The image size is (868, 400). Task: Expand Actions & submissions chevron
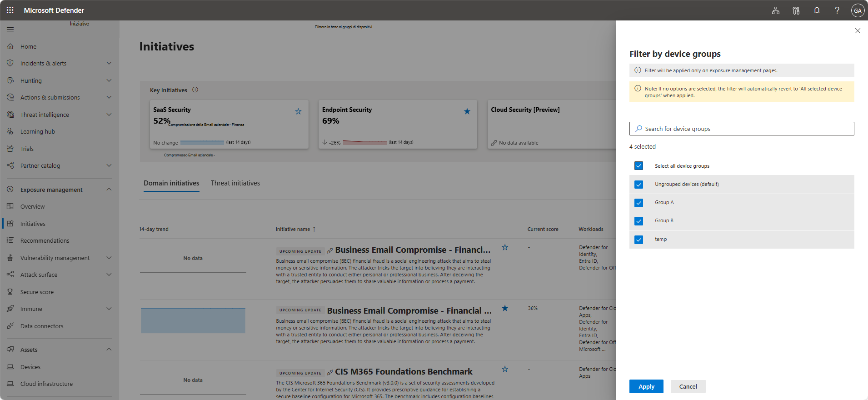[x=109, y=97]
